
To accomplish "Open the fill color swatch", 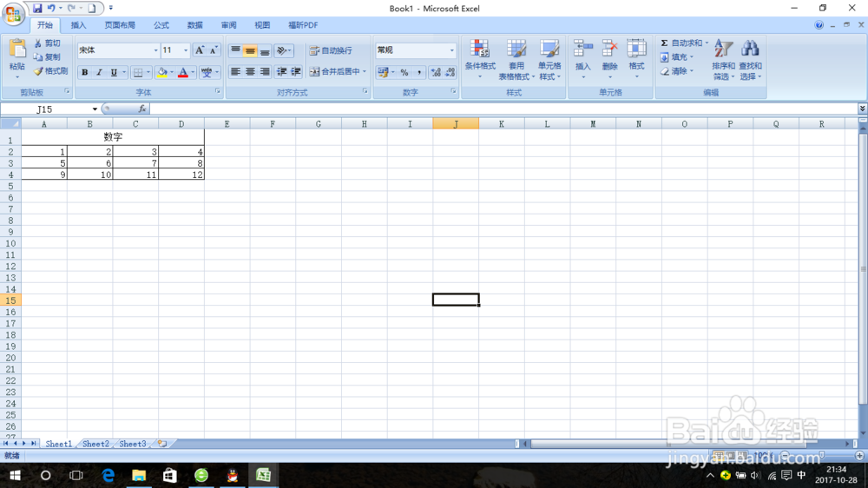I will pyautogui.click(x=162, y=72).
